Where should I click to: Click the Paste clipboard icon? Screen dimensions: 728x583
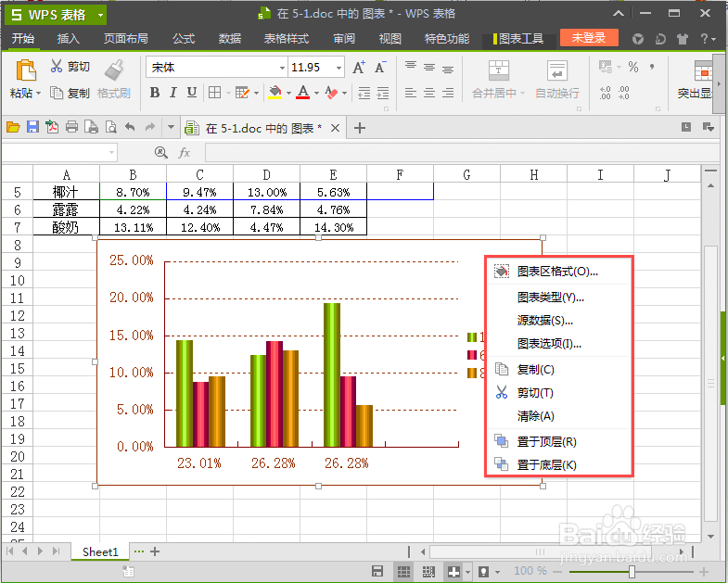click(x=26, y=70)
